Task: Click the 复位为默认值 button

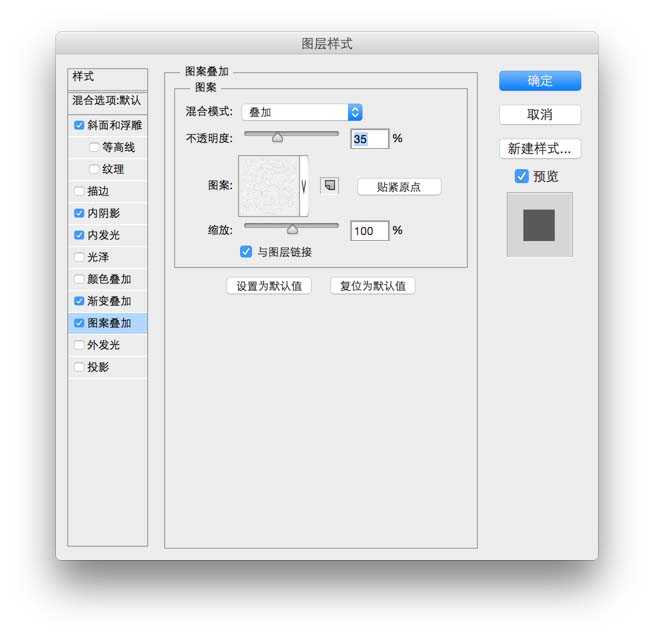Action: tap(372, 286)
